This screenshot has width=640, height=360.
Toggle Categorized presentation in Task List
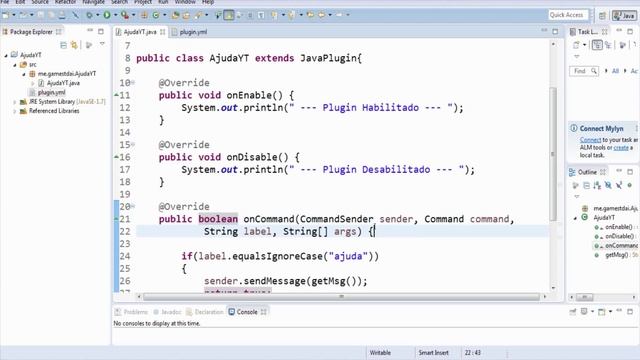tap(597, 45)
